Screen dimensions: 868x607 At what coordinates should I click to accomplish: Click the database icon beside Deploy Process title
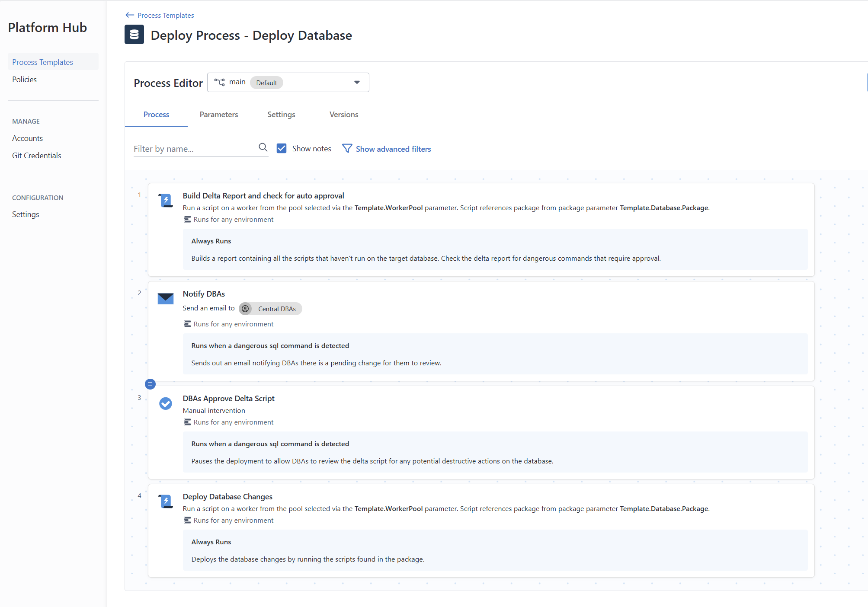(x=134, y=35)
